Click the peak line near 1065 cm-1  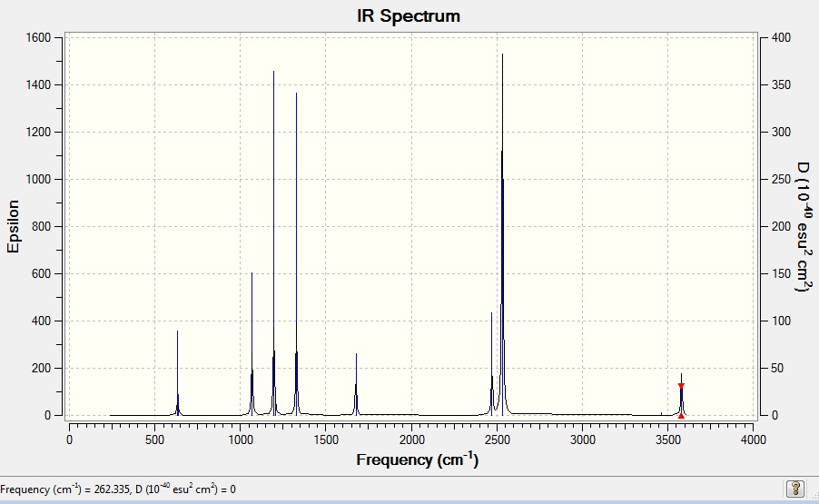click(x=252, y=343)
